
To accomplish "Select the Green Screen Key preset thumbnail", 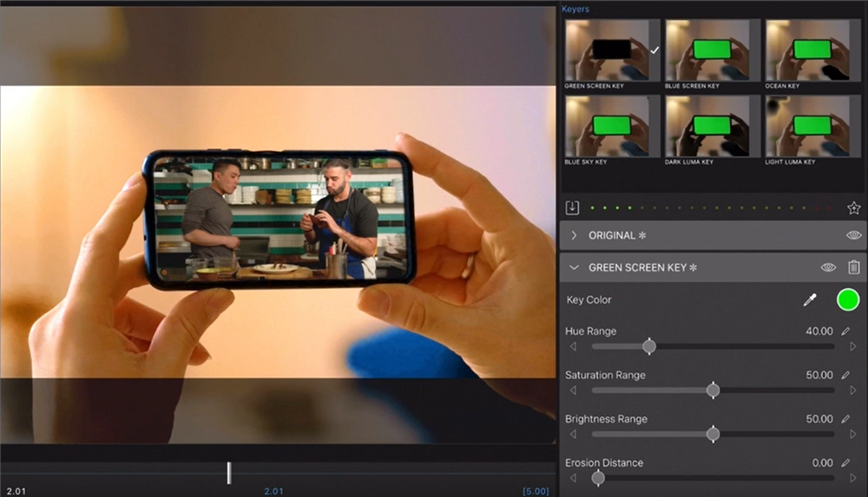I will point(612,50).
